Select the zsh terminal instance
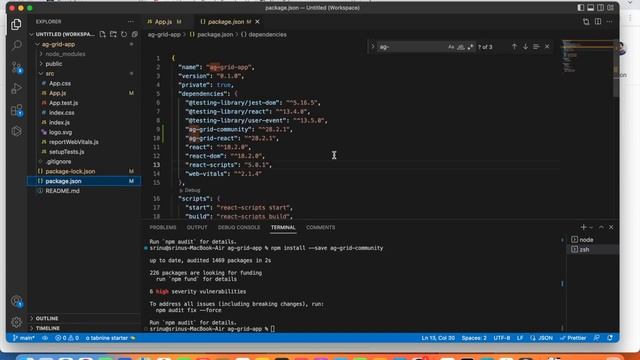640x360 pixels. point(593,249)
